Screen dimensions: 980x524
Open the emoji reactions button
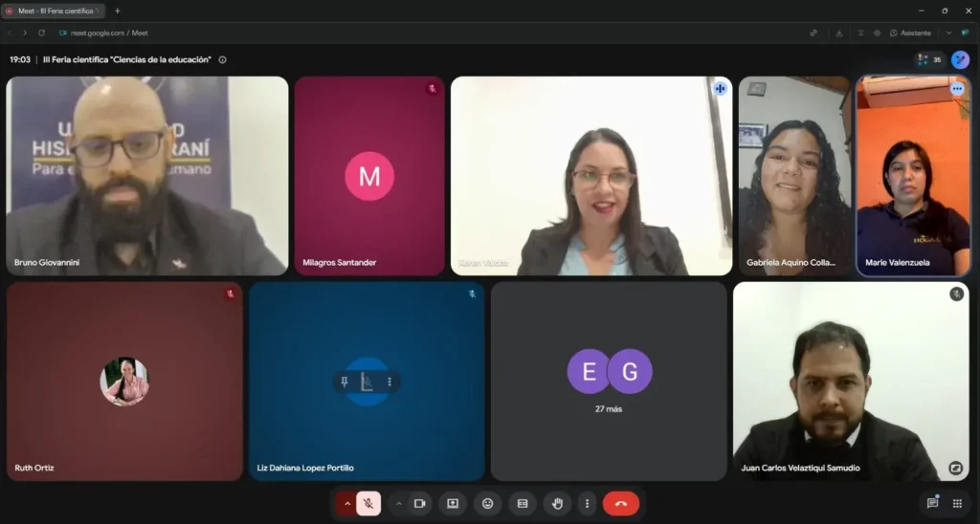click(487, 503)
